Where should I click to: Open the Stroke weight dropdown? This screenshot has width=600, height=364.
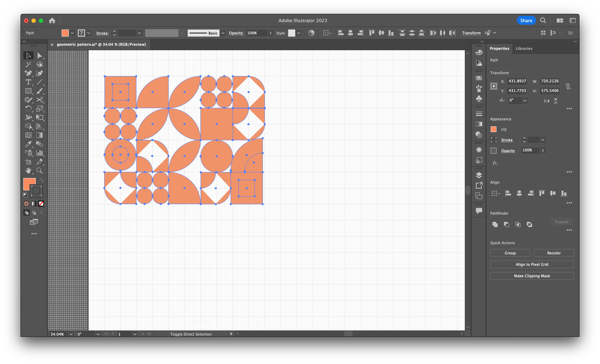click(x=139, y=33)
